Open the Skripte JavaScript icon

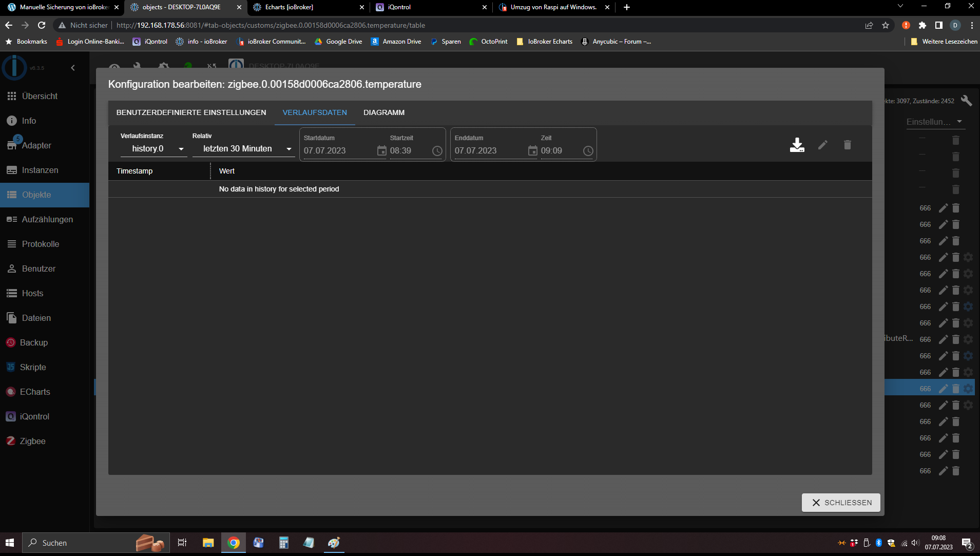click(11, 367)
